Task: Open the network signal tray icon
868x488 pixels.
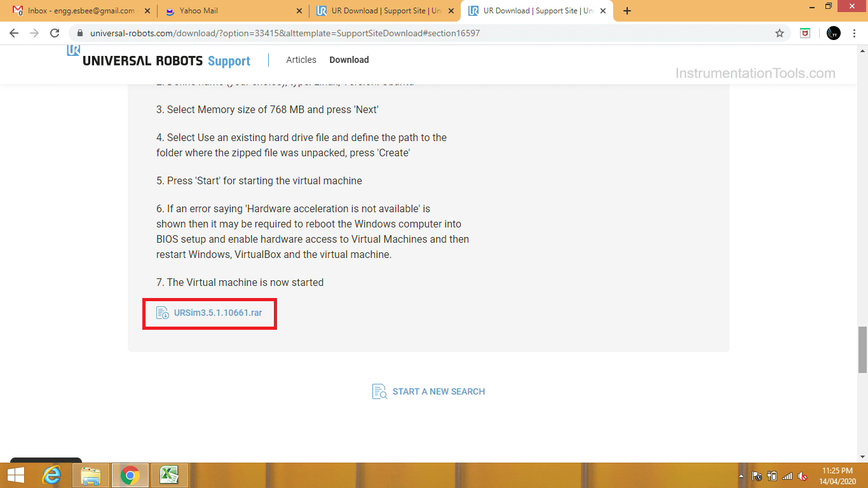Action: [x=787, y=476]
